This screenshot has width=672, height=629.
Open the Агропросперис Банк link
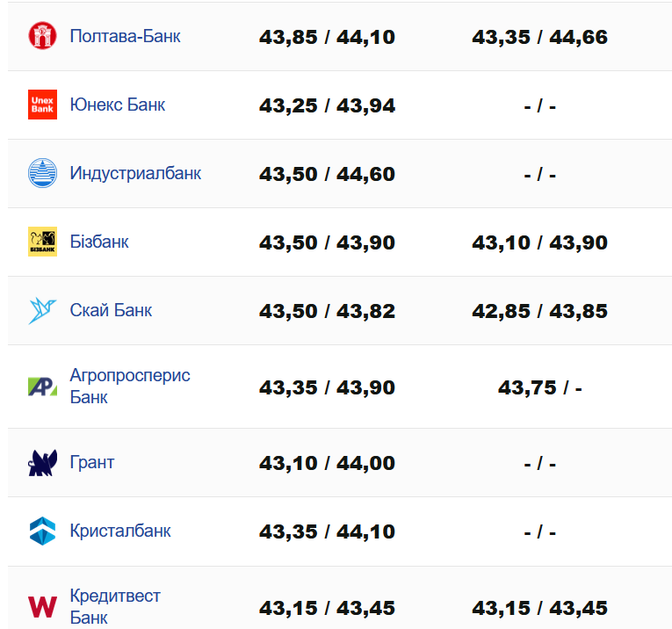(130, 387)
